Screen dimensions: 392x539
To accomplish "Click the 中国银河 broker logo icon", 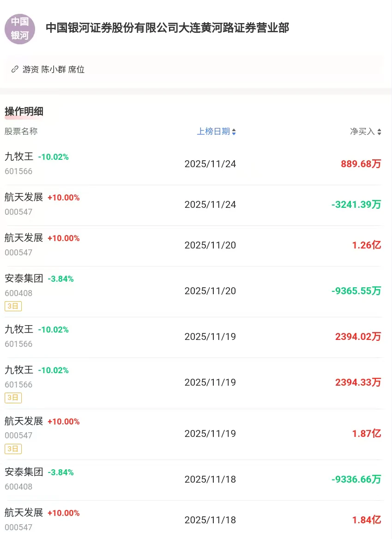I will click(20, 29).
